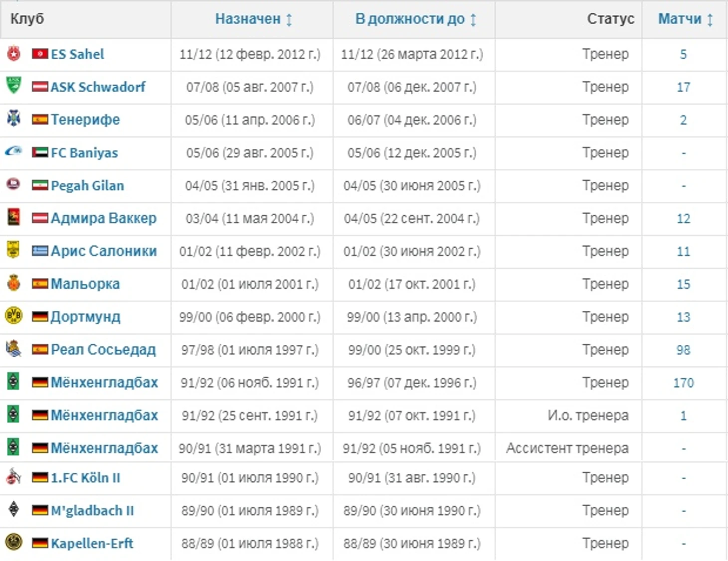Open the Pegah Gilan club link
The image size is (728, 561).
87,185
